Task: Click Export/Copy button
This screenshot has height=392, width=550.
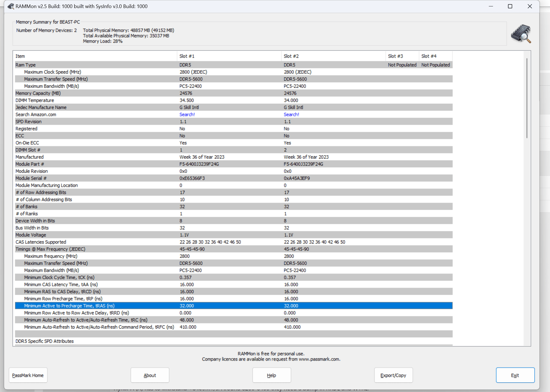Action: 393,375
